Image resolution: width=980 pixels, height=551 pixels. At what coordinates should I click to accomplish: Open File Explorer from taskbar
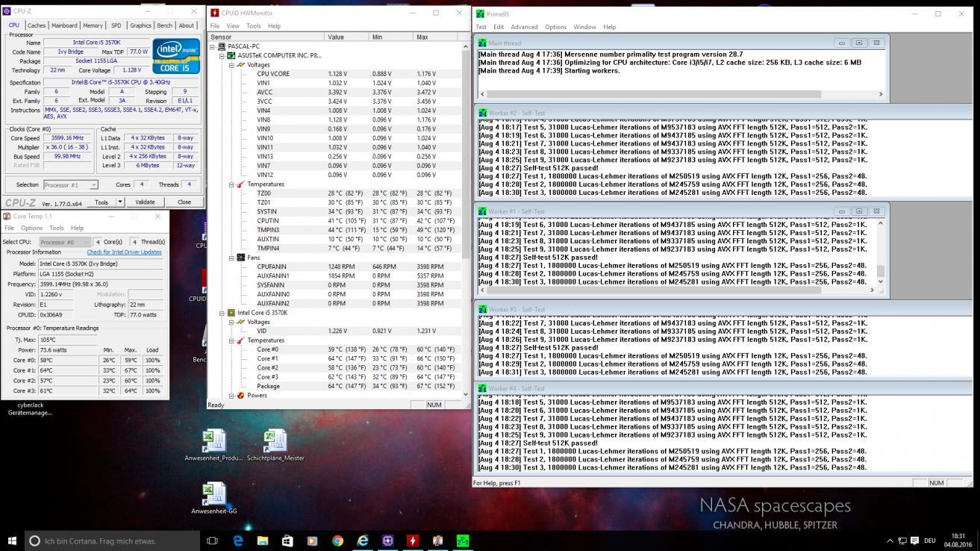tap(263, 541)
